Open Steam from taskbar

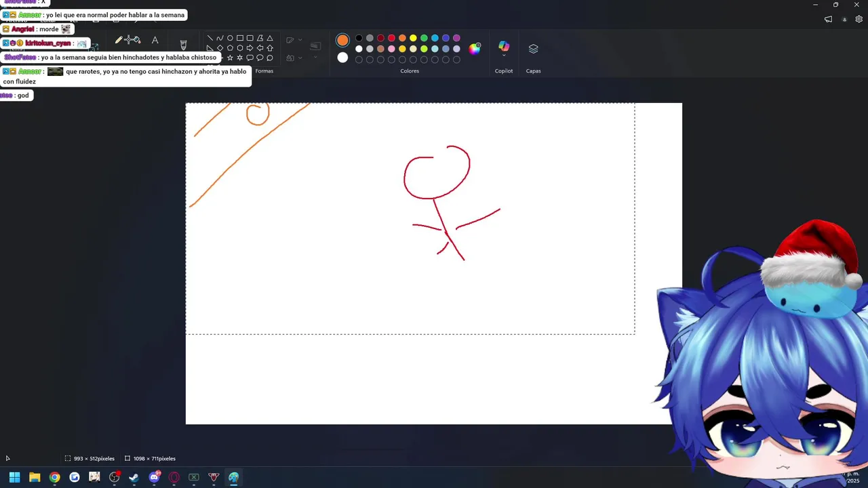[134, 477]
